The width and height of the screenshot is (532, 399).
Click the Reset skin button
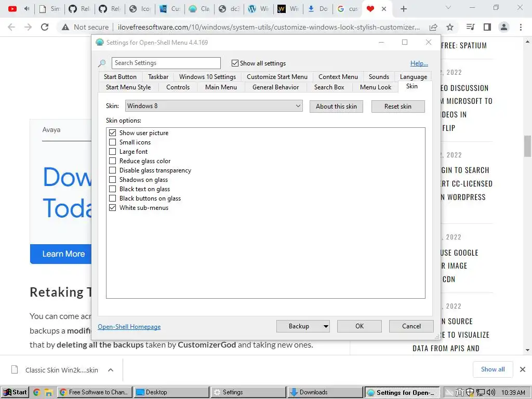click(x=397, y=107)
